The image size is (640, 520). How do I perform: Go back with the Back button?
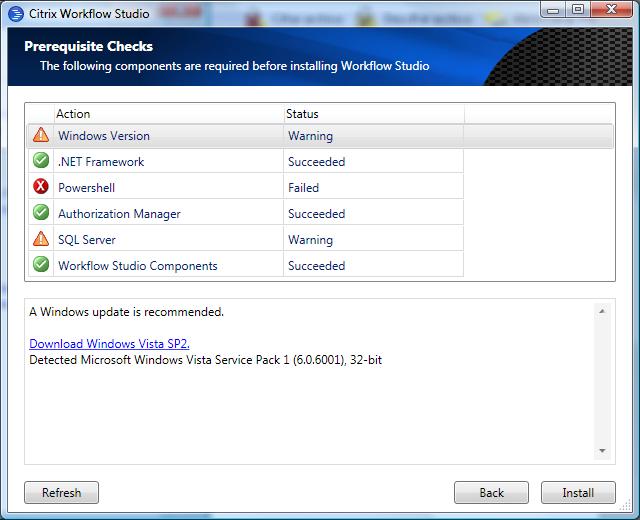point(491,493)
